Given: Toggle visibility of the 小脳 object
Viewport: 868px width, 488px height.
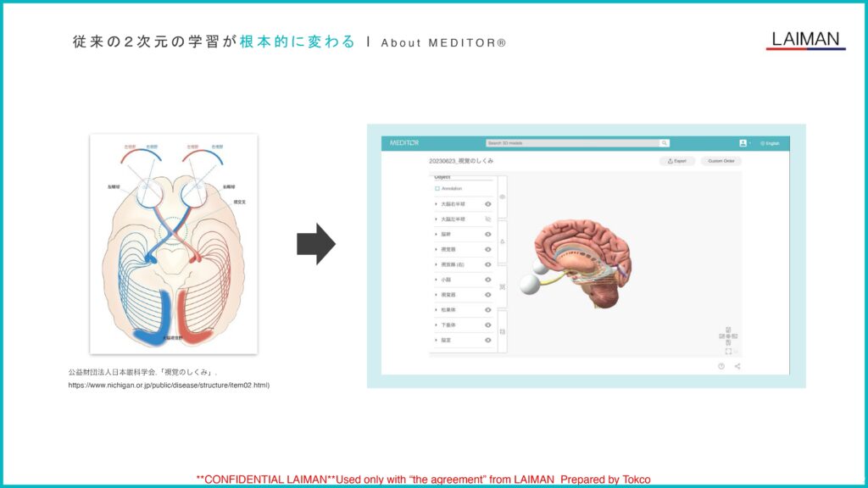Looking at the screenshot, I should coord(488,280).
